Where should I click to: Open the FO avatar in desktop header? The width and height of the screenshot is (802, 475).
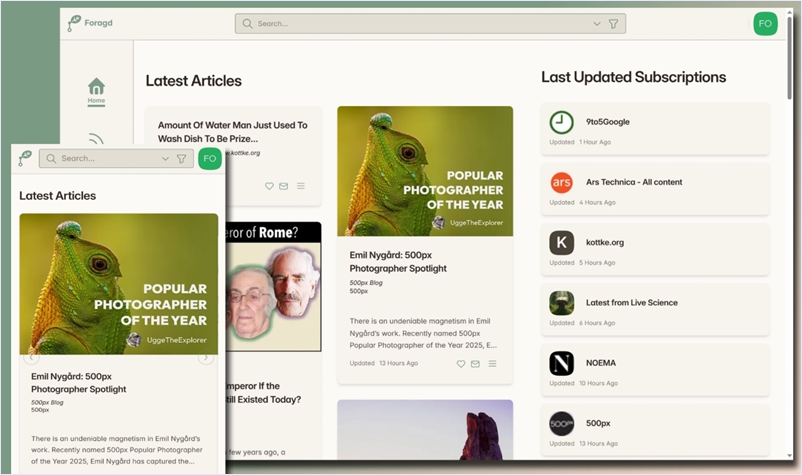coord(765,24)
